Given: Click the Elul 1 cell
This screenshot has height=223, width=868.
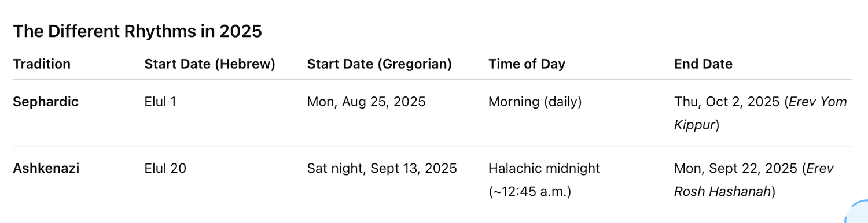Looking at the screenshot, I should click(x=160, y=102).
